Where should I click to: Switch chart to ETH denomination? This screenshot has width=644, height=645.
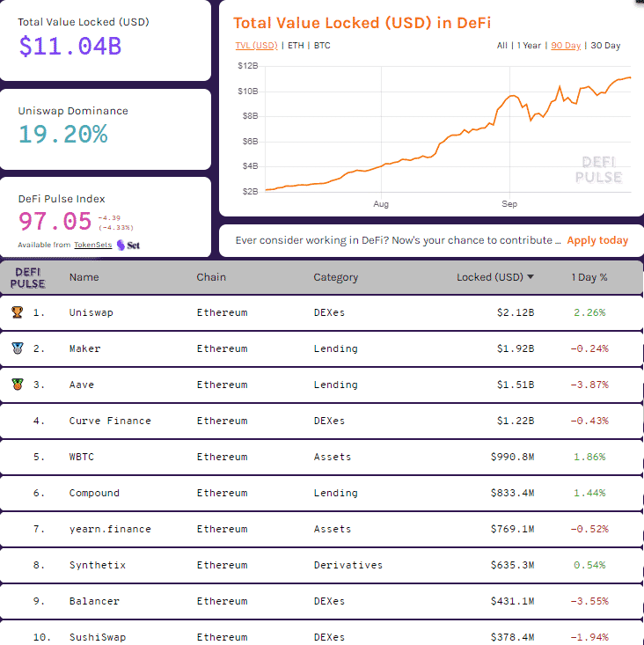[x=296, y=46]
